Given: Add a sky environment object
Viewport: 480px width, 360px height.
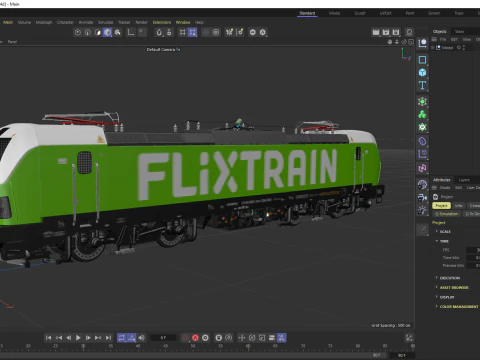Looking at the screenshot, I should point(422,185).
